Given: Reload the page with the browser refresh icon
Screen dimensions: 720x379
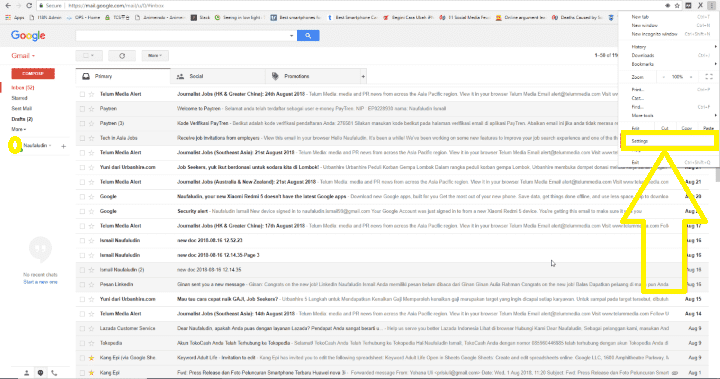Looking at the screenshot, I should click(x=29, y=6).
